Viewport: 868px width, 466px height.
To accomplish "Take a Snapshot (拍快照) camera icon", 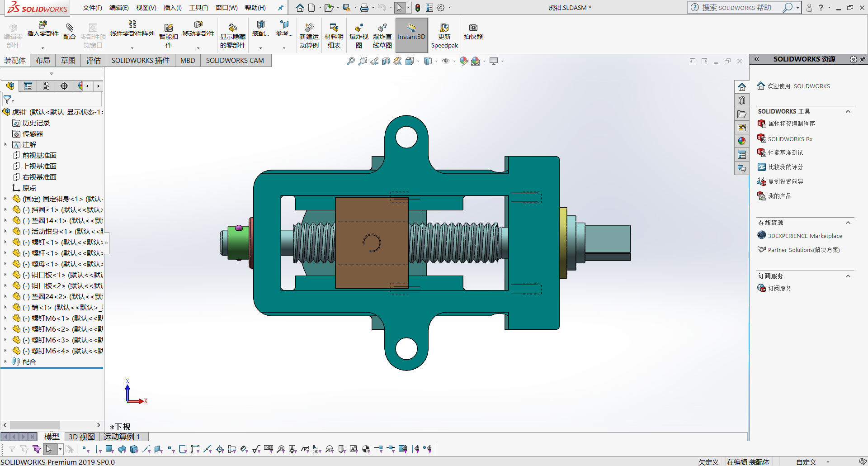I will coord(473,31).
